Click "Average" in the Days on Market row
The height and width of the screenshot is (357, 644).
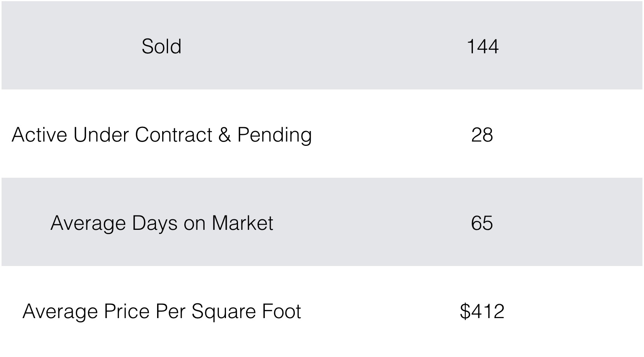click(x=88, y=223)
